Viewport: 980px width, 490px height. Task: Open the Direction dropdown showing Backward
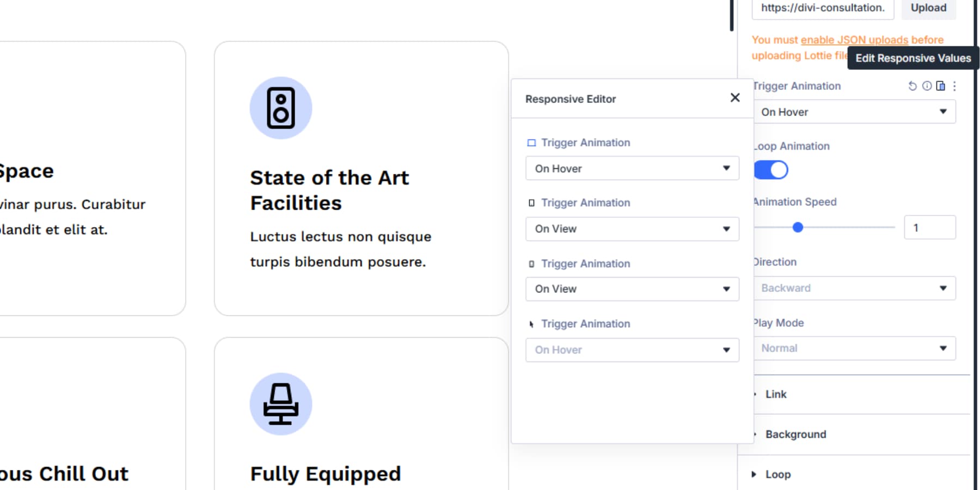(x=854, y=288)
